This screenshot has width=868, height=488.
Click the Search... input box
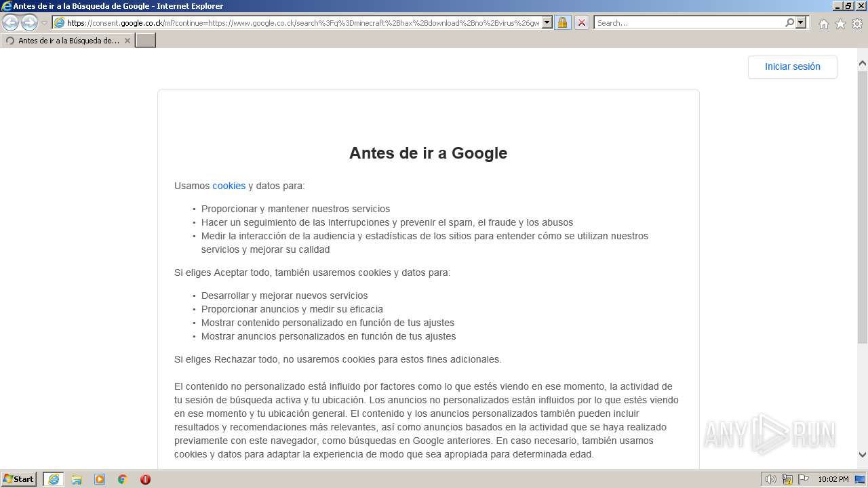tap(689, 22)
